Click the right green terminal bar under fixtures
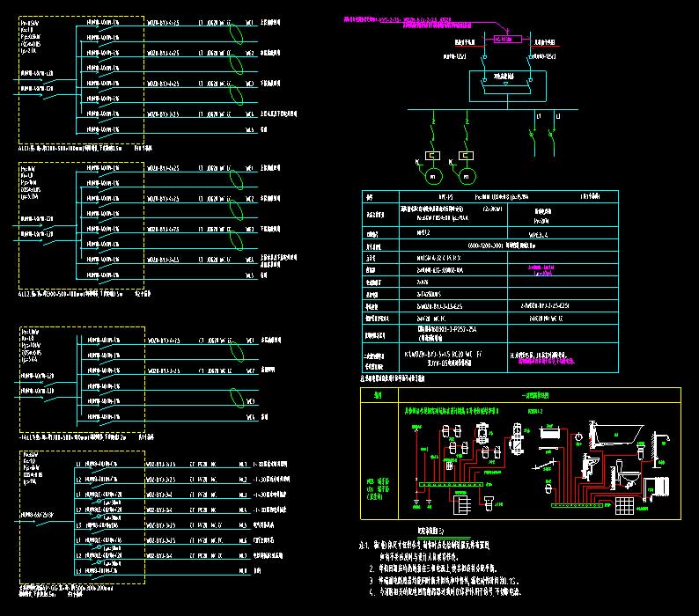Image resolution: width=699 pixels, height=616 pixels. pos(577,505)
